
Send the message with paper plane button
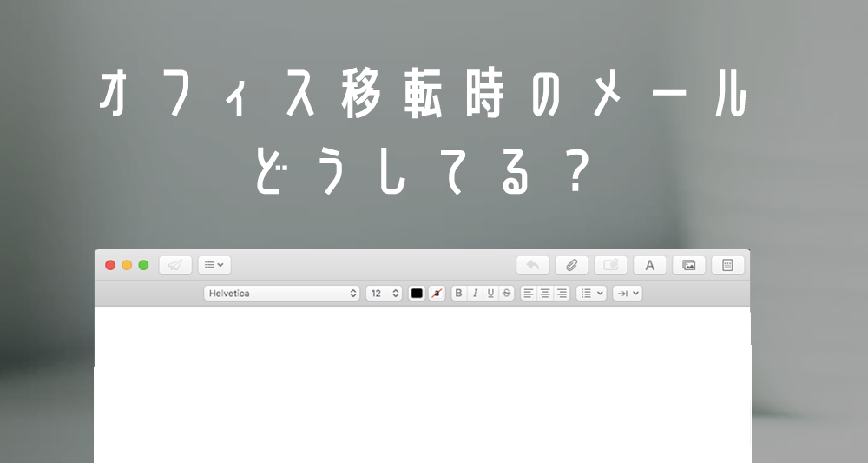tap(175, 265)
